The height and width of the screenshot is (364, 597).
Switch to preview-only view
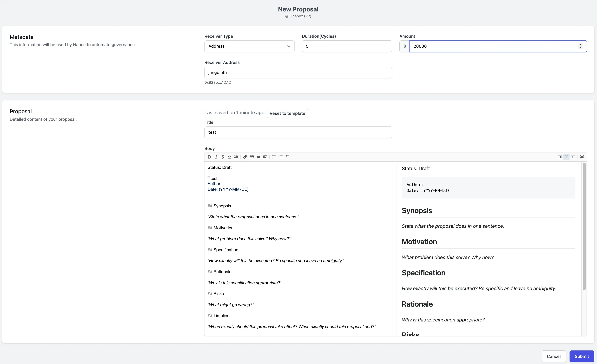[573, 157]
